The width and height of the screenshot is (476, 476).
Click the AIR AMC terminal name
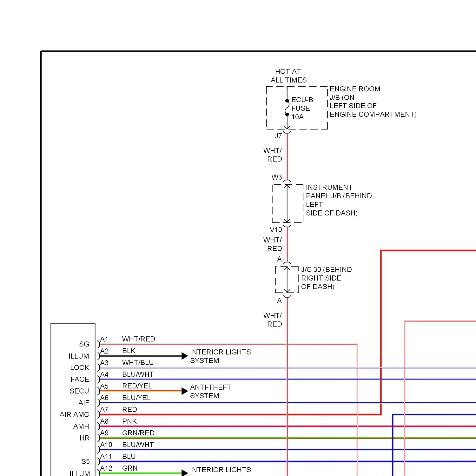coord(74,415)
